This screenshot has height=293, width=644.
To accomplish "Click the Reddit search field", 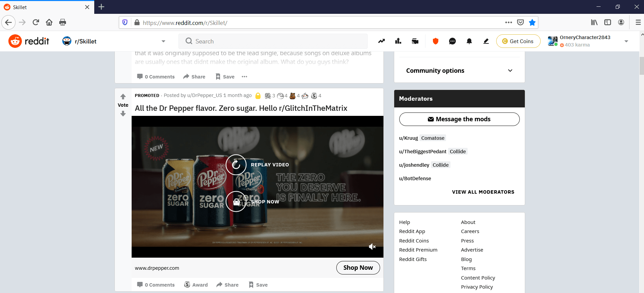I will coord(273,41).
